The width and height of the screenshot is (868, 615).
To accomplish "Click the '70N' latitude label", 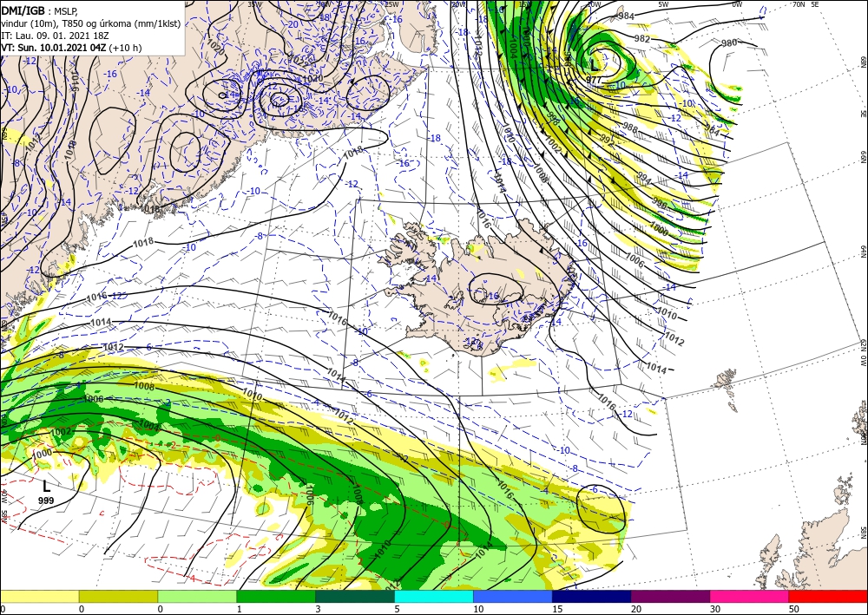I will (799, 4).
